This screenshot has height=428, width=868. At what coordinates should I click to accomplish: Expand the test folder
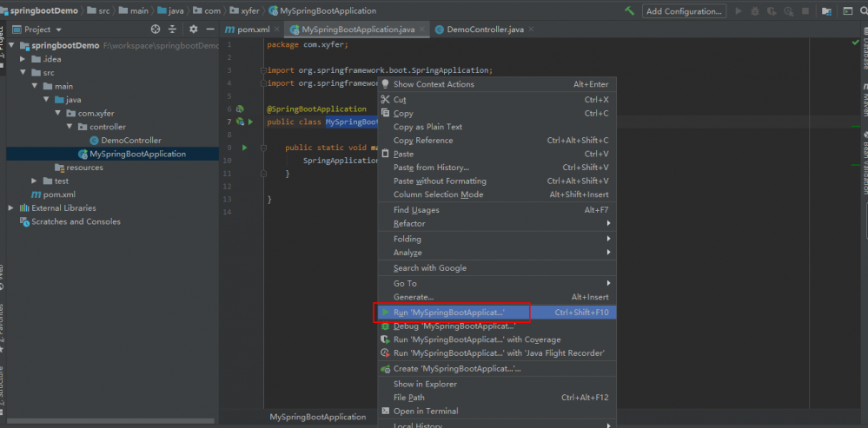click(x=35, y=181)
